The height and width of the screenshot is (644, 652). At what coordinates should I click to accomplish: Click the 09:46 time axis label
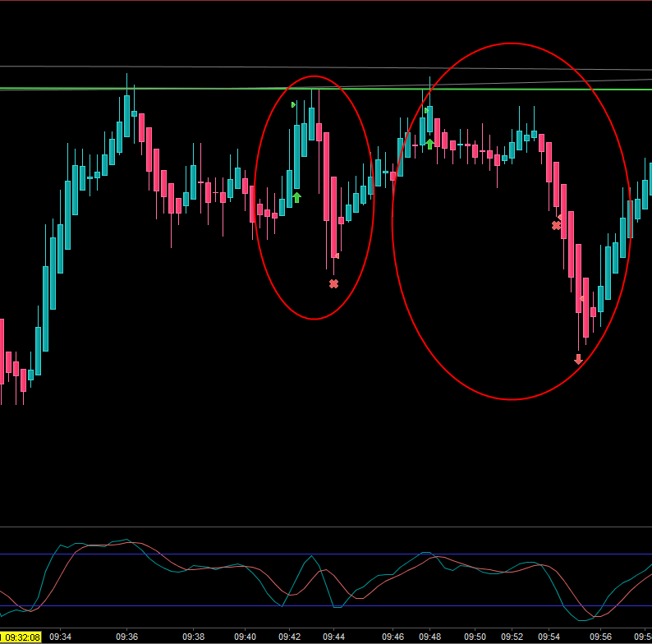[x=393, y=637]
